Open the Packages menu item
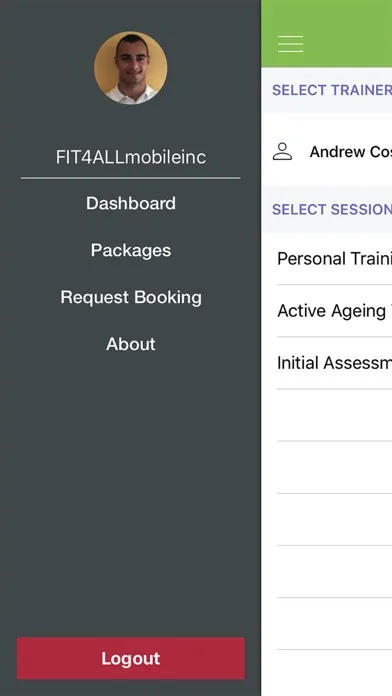392x696 pixels. tap(131, 250)
